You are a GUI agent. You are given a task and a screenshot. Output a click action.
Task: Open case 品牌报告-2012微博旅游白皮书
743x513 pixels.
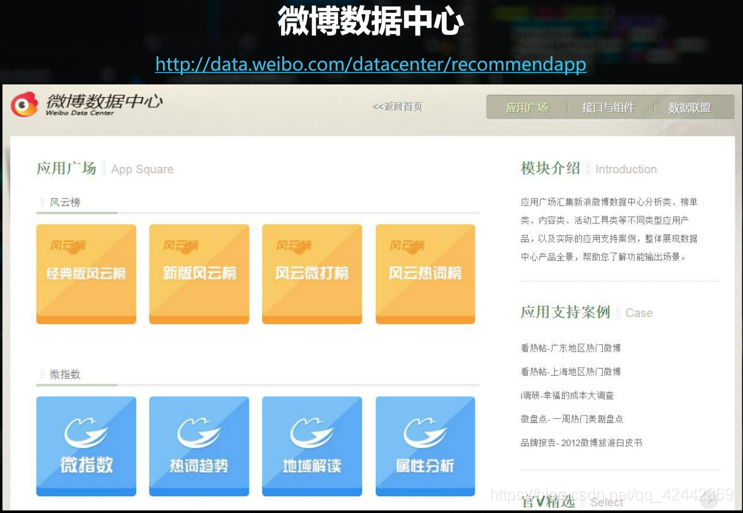point(581,443)
